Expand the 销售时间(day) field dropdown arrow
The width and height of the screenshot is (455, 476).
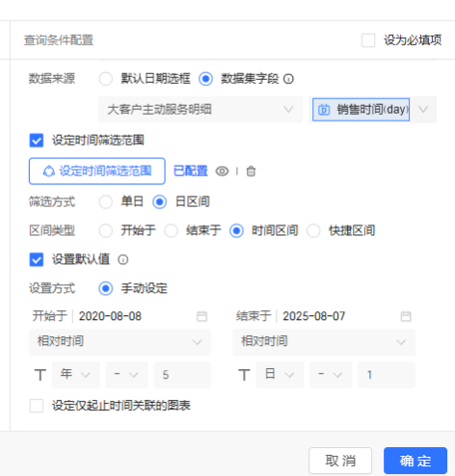tap(423, 110)
